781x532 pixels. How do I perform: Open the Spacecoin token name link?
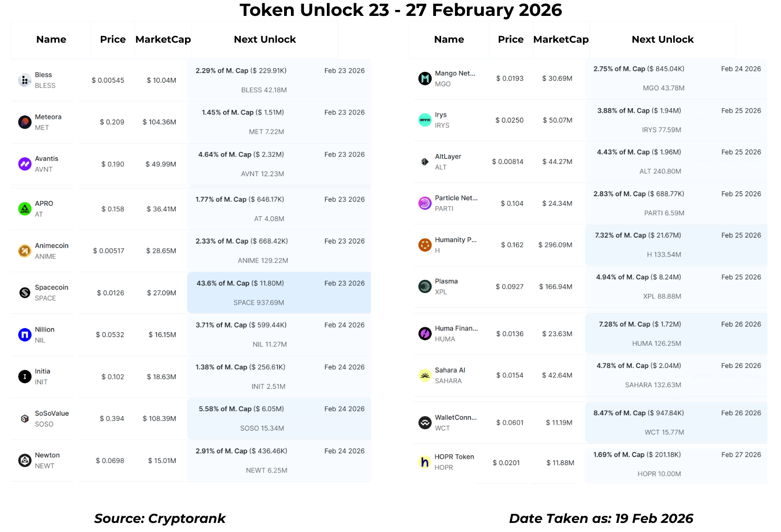pyautogui.click(x=51, y=288)
